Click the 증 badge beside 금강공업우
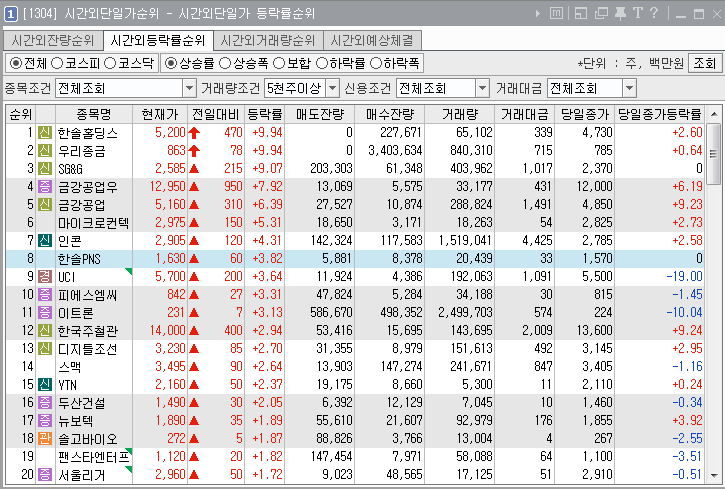Image resolution: width=725 pixels, height=489 pixels. coord(45,187)
